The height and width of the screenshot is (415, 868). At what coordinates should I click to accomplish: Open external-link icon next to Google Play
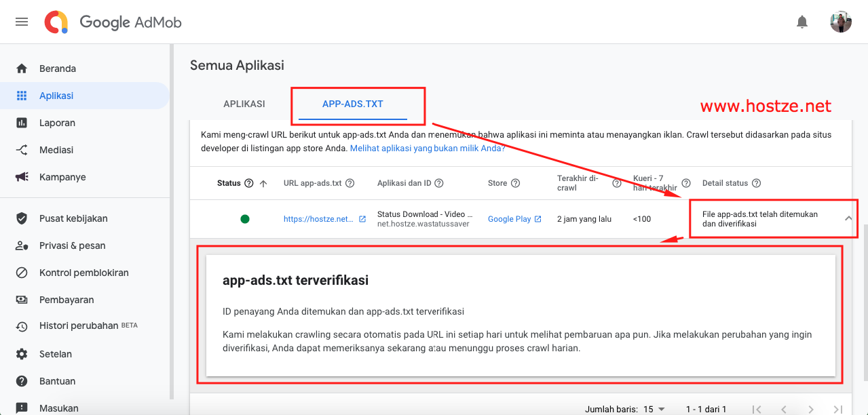click(x=538, y=219)
